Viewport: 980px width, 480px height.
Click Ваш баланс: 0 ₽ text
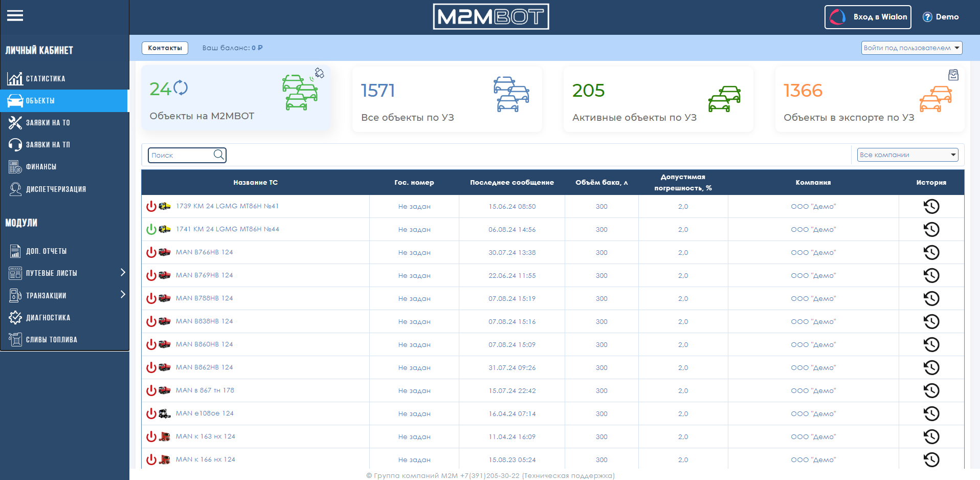pyautogui.click(x=232, y=48)
